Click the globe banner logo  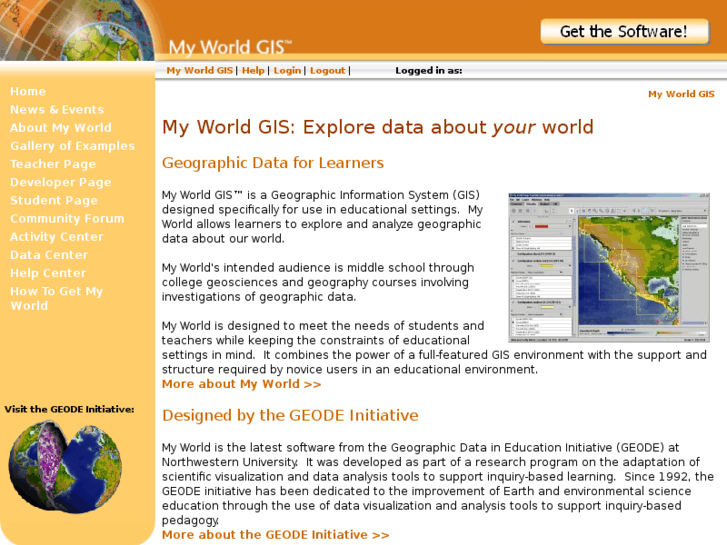click(77, 30)
